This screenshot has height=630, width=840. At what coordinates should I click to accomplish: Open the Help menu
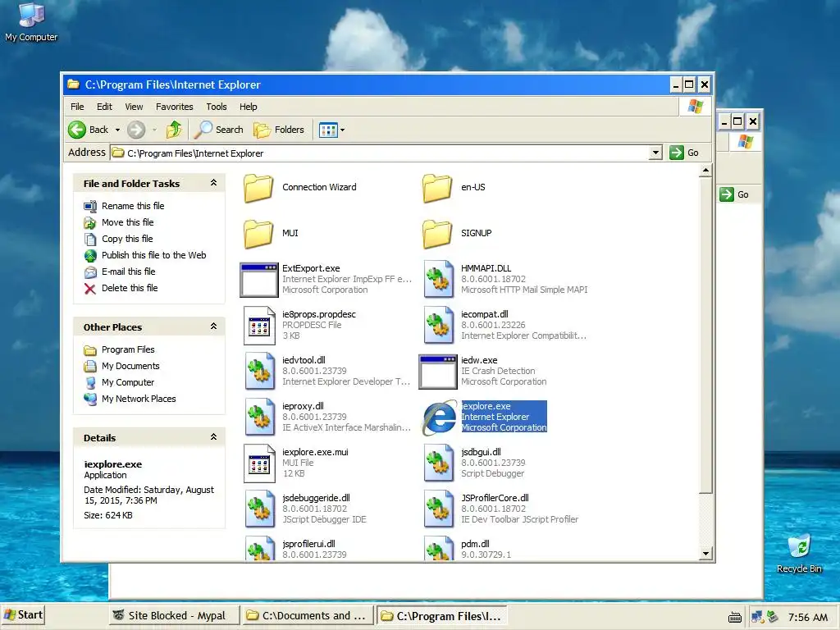click(x=248, y=107)
